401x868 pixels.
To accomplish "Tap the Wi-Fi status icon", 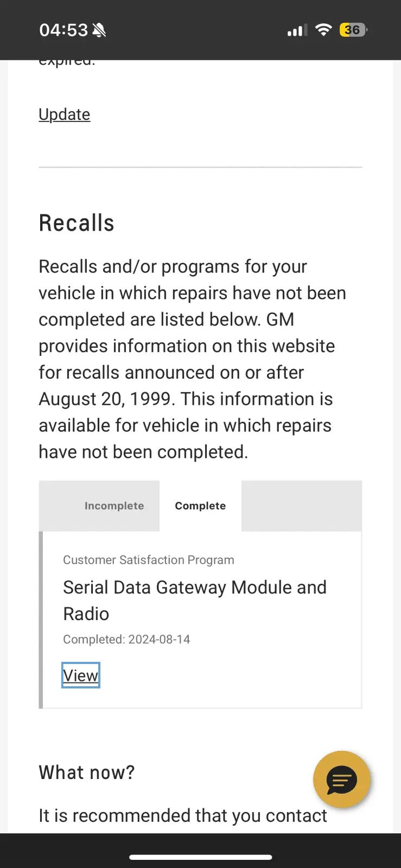I will coord(323,30).
